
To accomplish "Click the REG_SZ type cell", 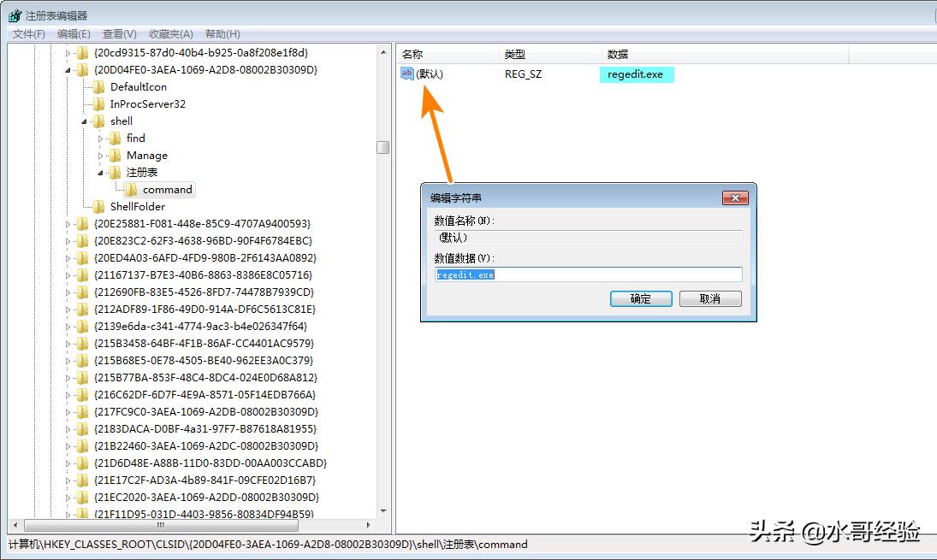I will (x=523, y=74).
